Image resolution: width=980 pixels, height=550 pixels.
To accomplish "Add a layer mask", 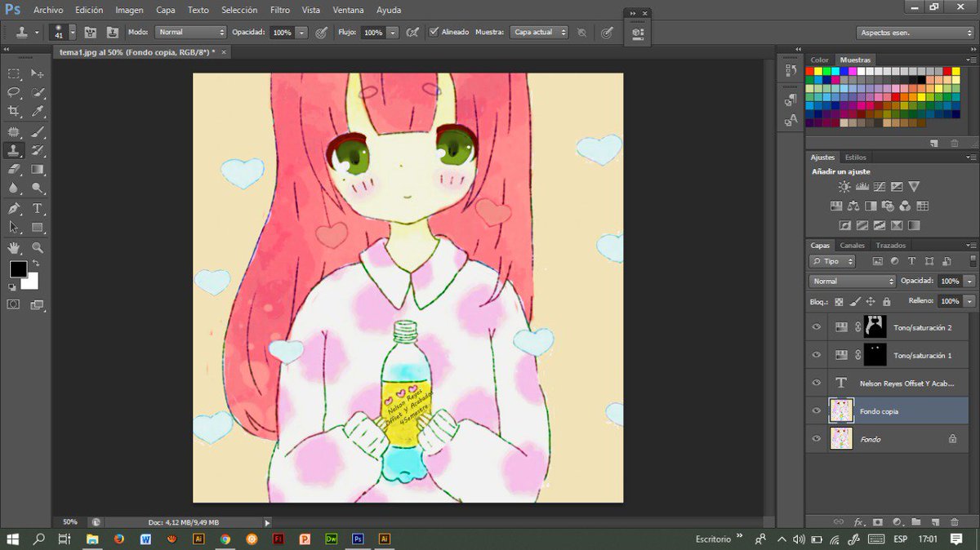I will click(878, 521).
